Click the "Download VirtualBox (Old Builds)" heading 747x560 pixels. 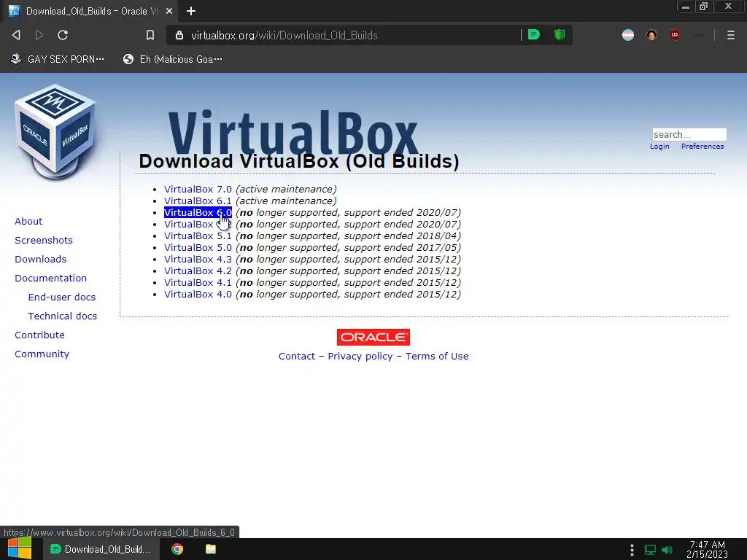pos(299,161)
